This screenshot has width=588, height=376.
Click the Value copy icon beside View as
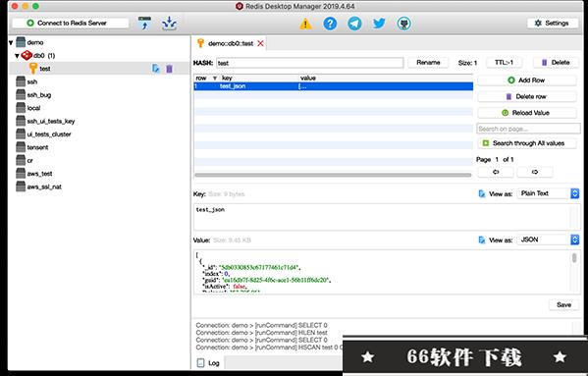tap(482, 240)
